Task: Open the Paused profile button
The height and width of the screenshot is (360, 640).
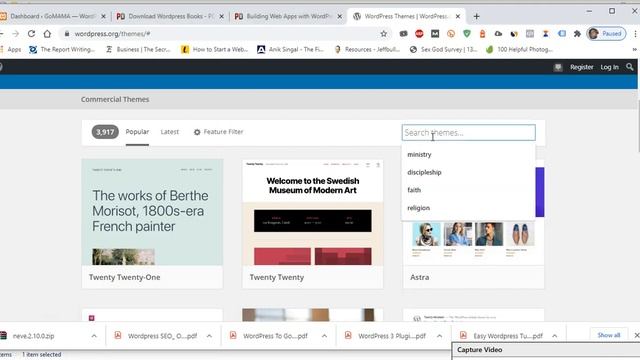Action: coord(606,34)
